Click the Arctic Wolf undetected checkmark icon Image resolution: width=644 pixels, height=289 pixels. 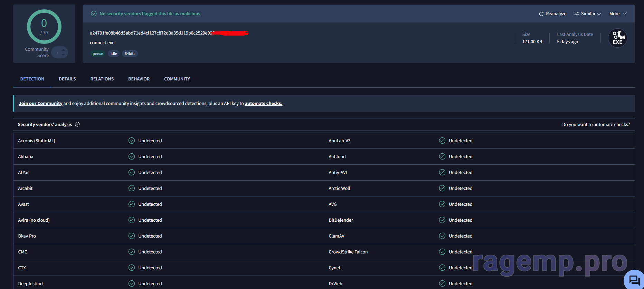442,188
